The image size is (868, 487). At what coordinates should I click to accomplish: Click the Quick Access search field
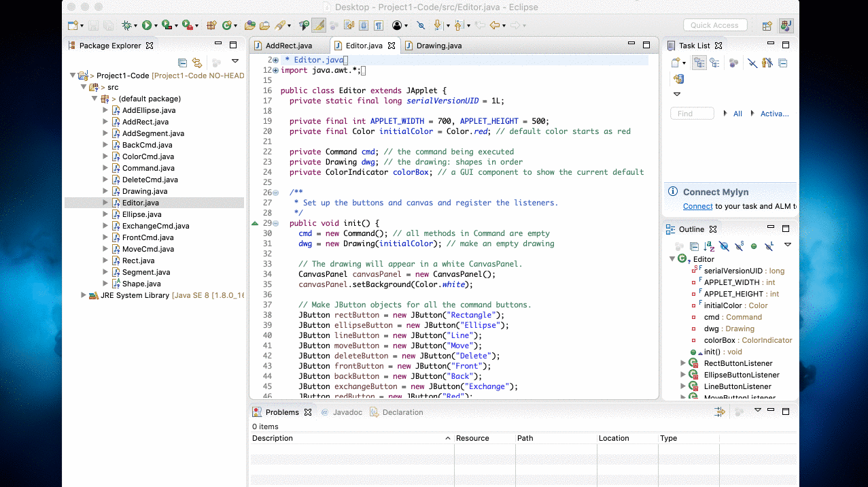pos(714,25)
